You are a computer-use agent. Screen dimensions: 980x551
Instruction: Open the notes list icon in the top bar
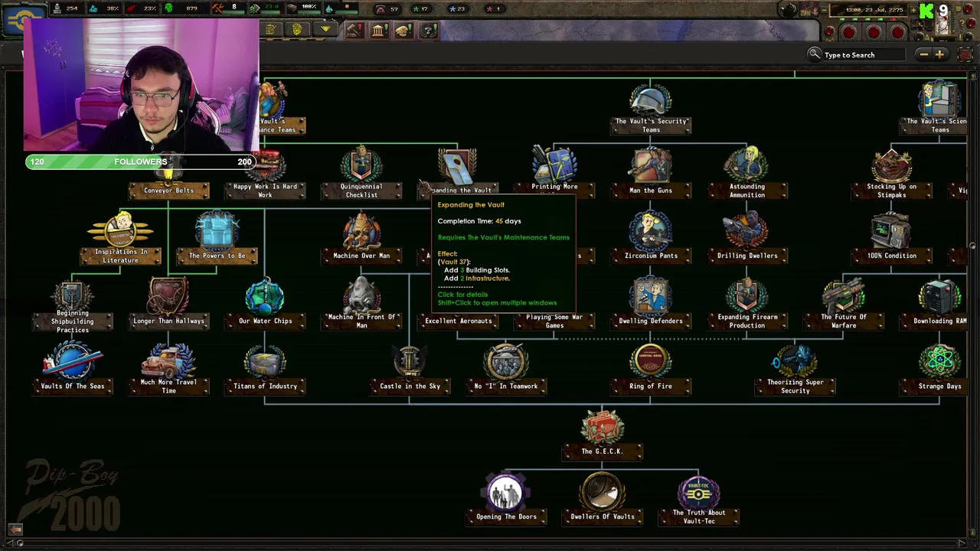[x=270, y=30]
